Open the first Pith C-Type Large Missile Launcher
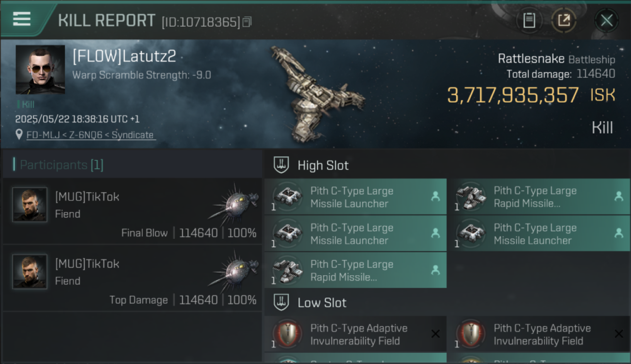Viewport: 631px width, 364px height. click(355, 197)
